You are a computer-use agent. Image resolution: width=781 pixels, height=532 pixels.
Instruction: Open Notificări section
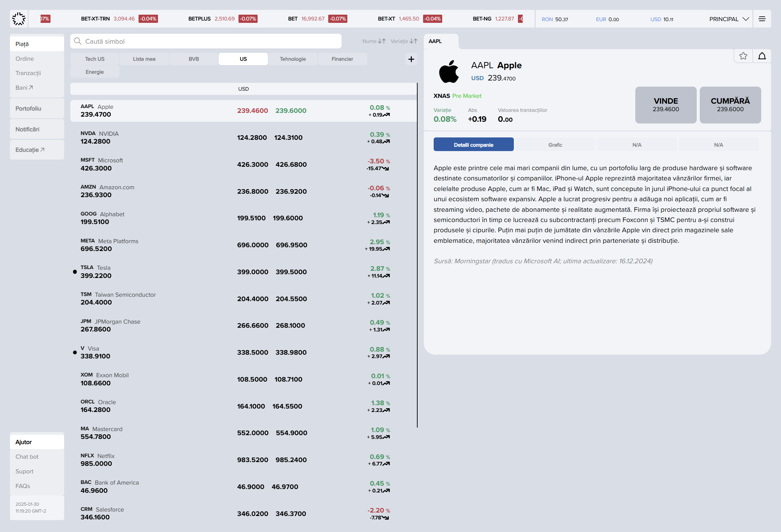(37, 129)
